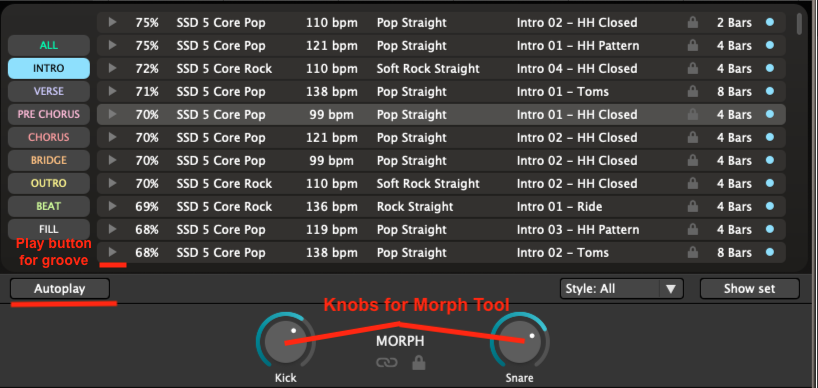
Task: Click lock icon on Intro 04 – HH Closed row
Action: (x=693, y=68)
